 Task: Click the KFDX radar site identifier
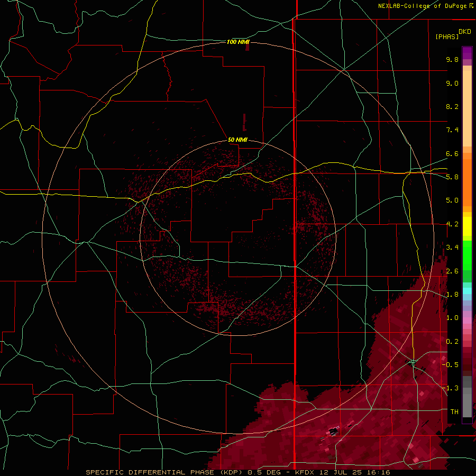pyautogui.click(x=305, y=472)
